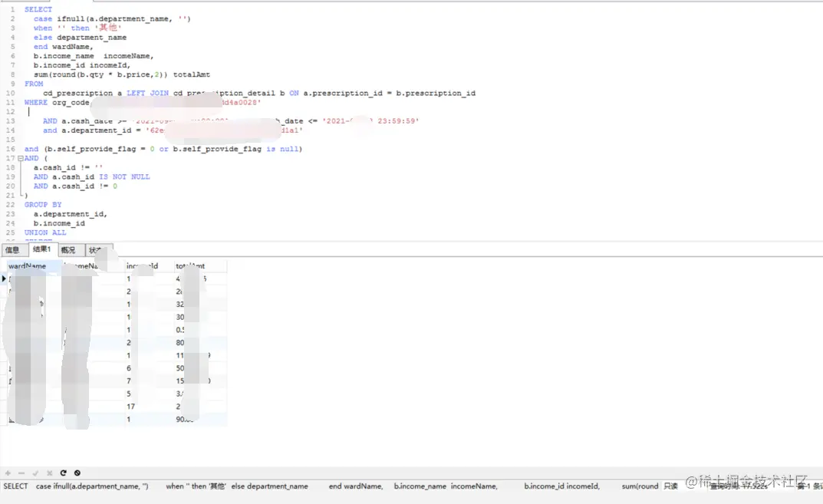Click the WHERE keyword on line 11
The width and height of the screenshot is (823, 504).
(36, 102)
